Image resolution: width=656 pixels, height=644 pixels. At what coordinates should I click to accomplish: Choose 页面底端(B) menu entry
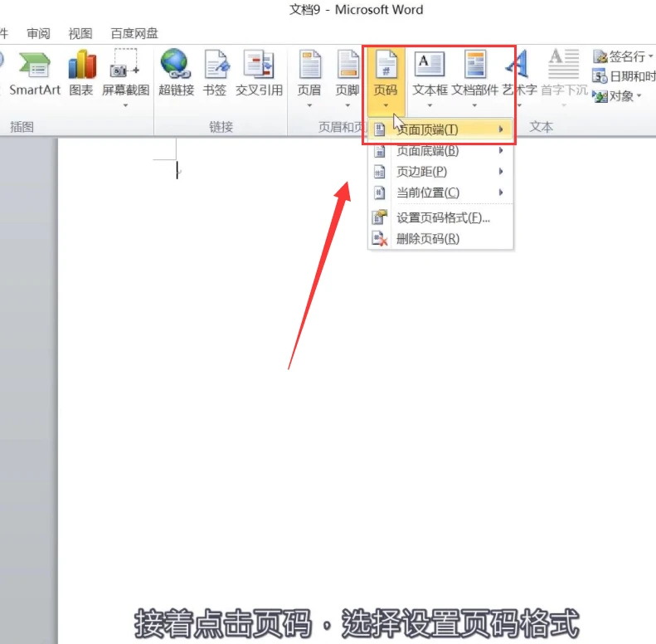tap(440, 151)
